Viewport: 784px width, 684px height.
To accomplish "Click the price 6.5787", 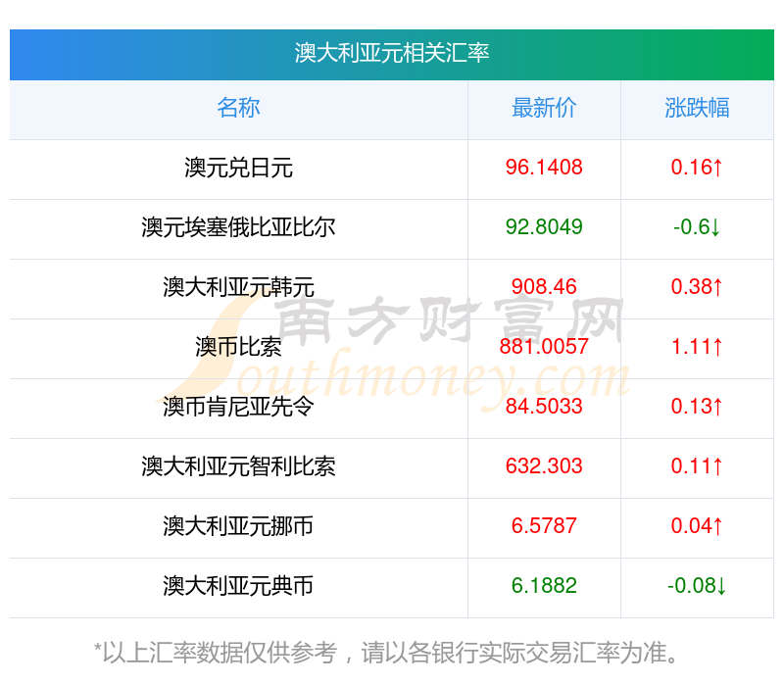I will pyautogui.click(x=544, y=525).
